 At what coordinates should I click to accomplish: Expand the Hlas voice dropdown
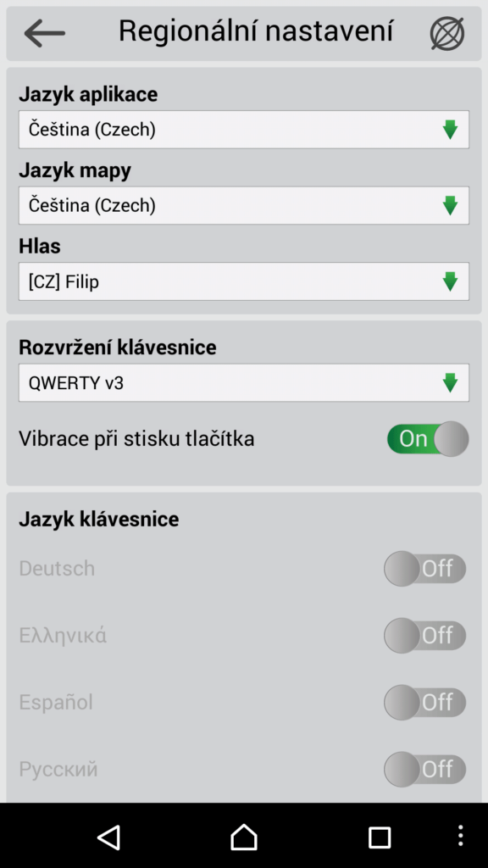(x=244, y=281)
